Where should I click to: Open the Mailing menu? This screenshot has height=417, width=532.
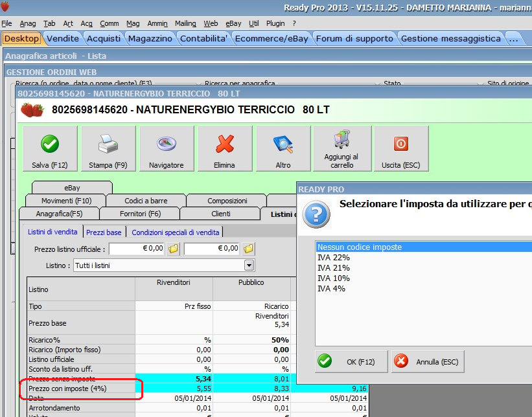point(185,23)
